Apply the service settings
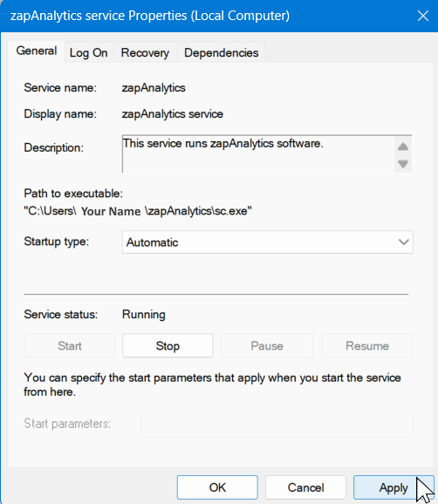This screenshot has height=504, width=438. click(x=394, y=487)
